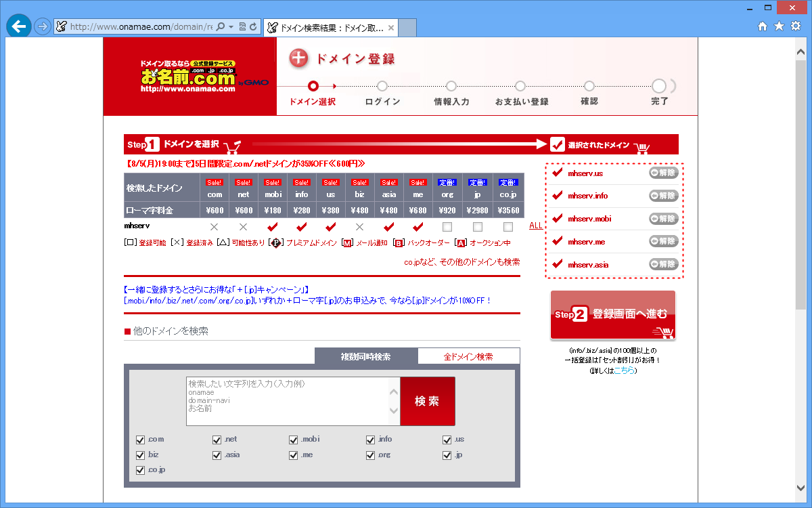
Task: Uncheck the .com search option checkbox
Action: (x=141, y=440)
